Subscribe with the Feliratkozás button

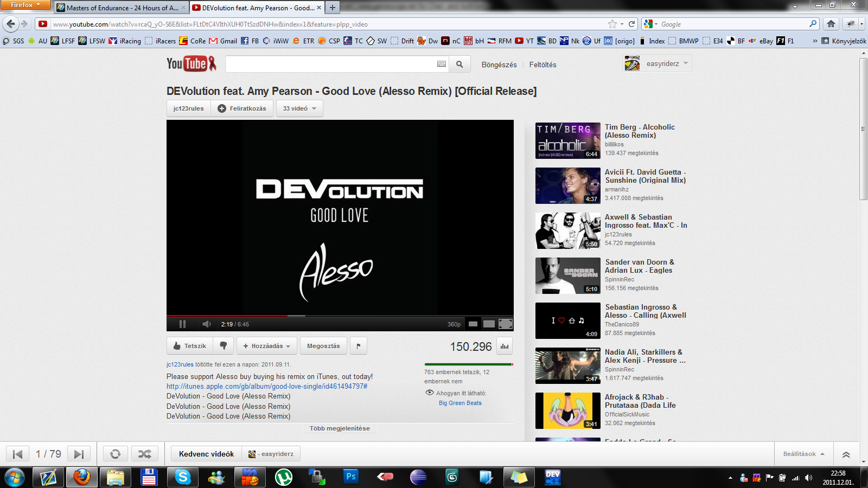[242, 108]
